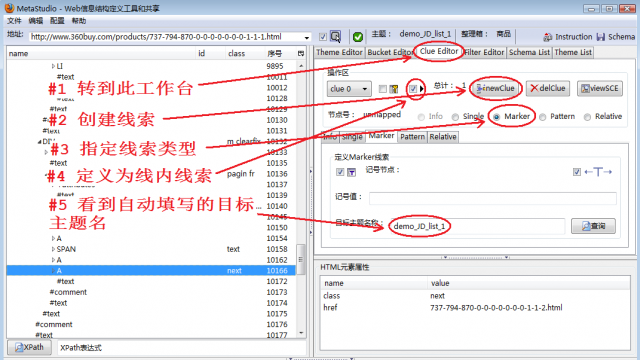The height and width of the screenshot is (360, 640).
Task: Click the class column header in tree
Action: pyautogui.click(x=244, y=53)
